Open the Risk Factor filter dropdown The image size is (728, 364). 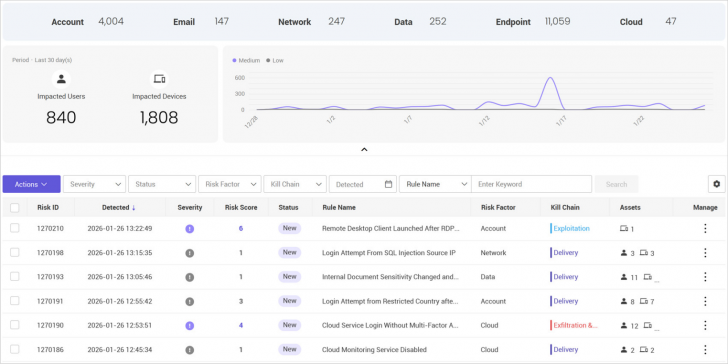[x=229, y=184]
